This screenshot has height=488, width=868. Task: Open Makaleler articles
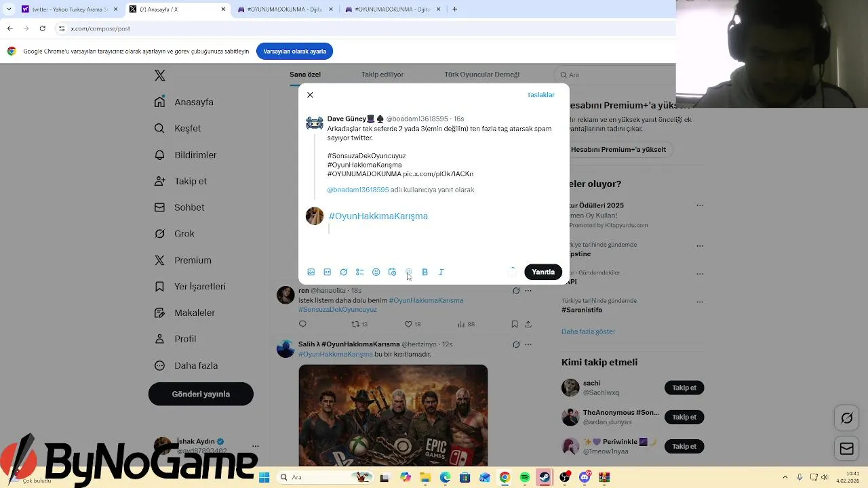point(184,312)
